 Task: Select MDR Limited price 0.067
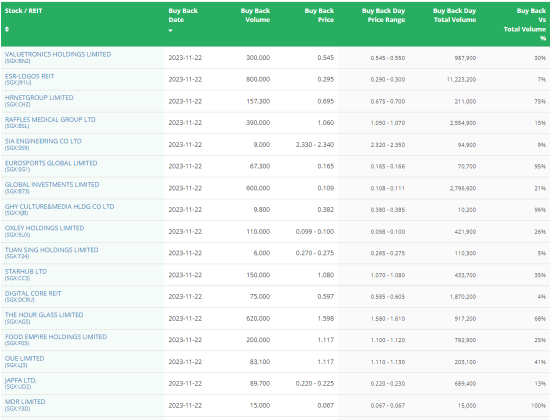click(x=326, y=406)
